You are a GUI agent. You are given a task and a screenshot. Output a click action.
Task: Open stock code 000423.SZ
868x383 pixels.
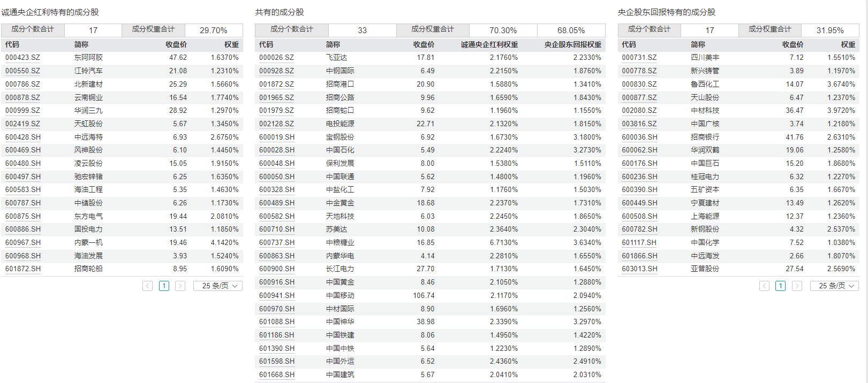click(x=22, y=57)
